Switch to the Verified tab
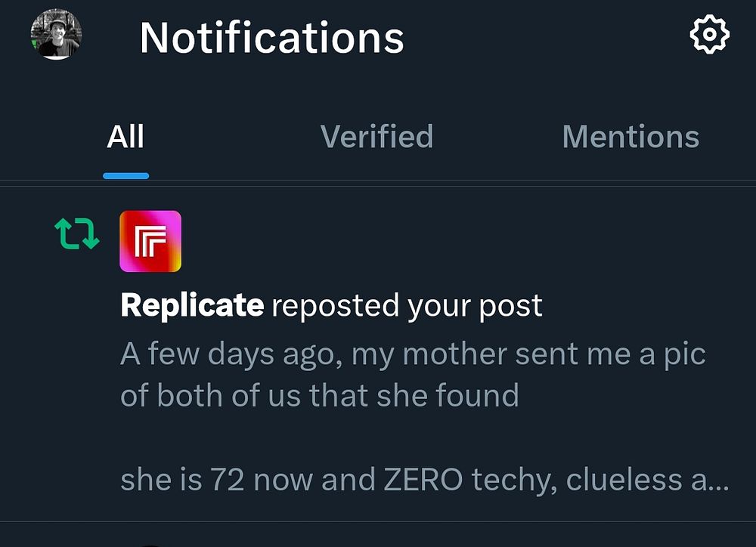Image resolution: width=756 pixels, height=547 pixels. tap(376, 138)
